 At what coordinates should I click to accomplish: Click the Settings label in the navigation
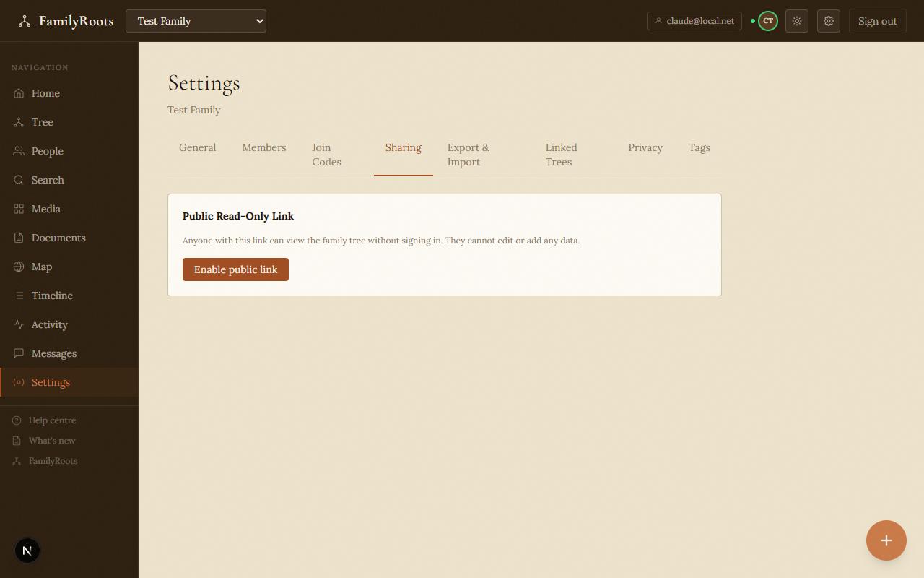tap(51, 382)
